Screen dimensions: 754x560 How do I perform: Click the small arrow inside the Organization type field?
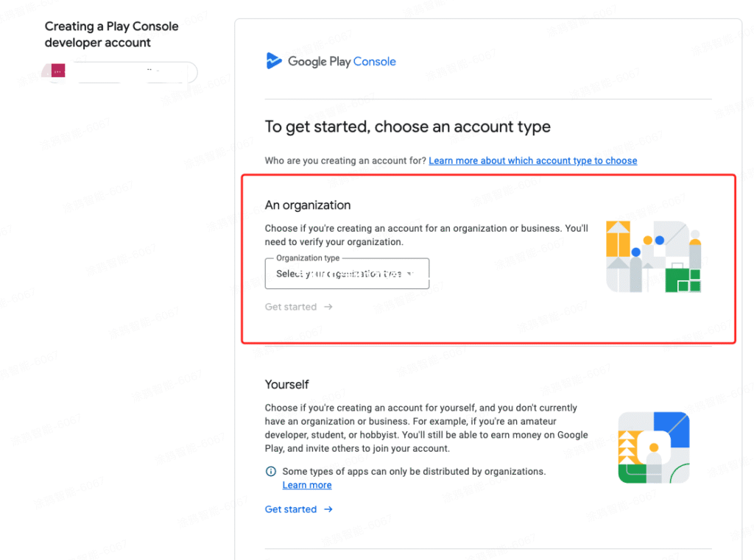[409, 274]
